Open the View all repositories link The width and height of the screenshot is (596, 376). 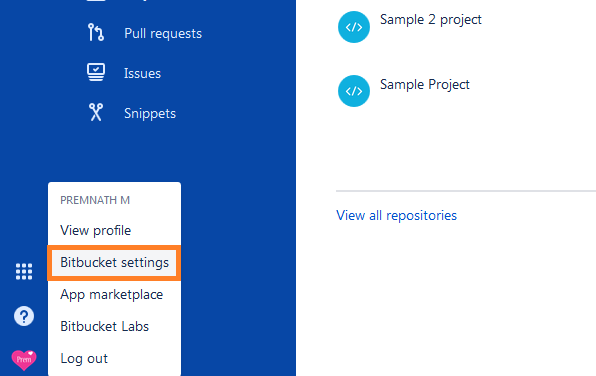tap(396, 216)
